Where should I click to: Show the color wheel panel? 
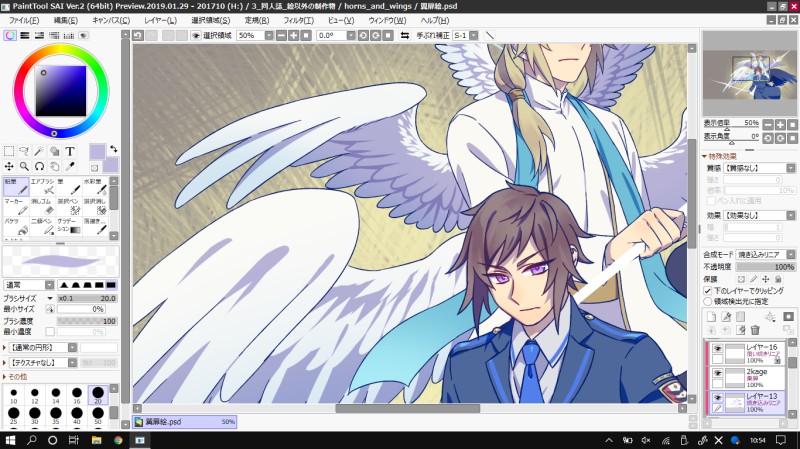pos(10,35)
